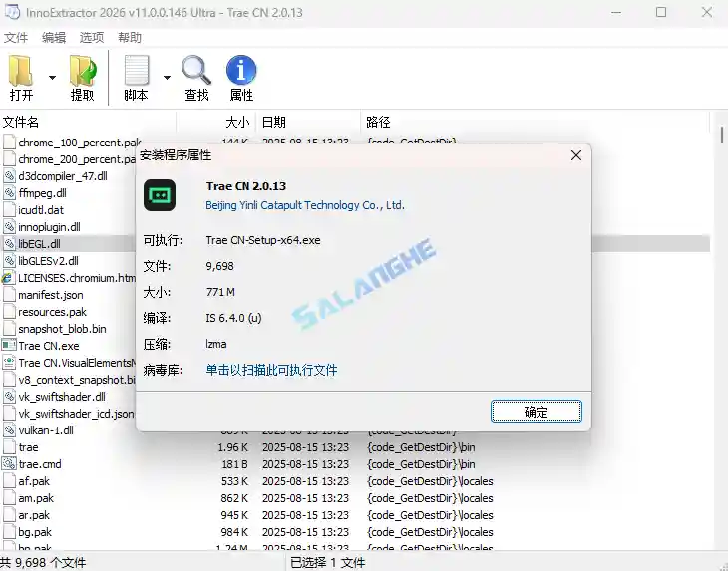Select the bg.pak file name
This screenshot has width=728, height=571.
(35, 532)
